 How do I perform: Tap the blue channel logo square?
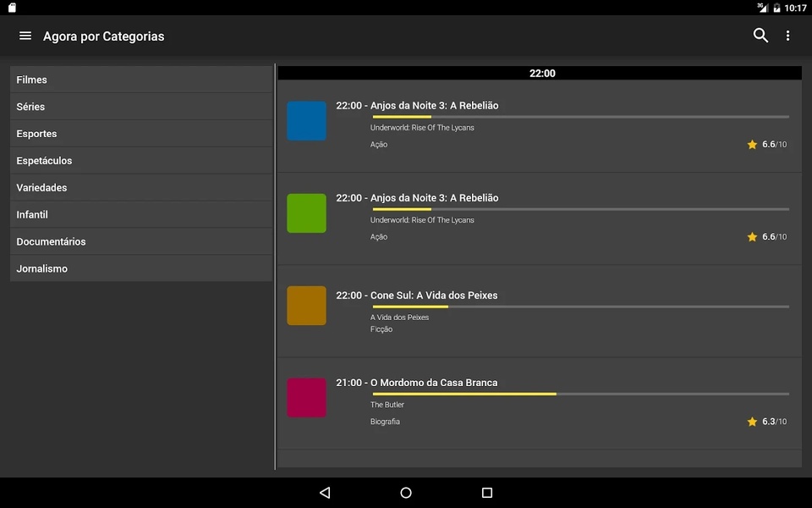(x=306, y=121)
